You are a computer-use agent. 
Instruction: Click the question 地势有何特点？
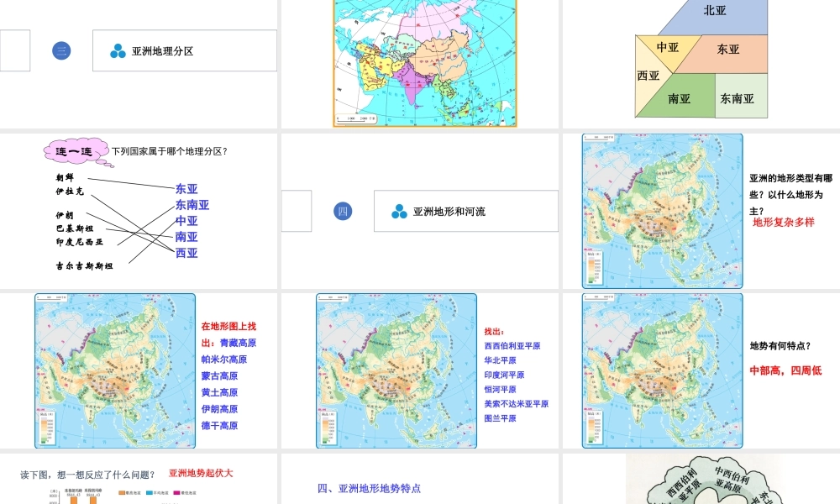(780, 346)
